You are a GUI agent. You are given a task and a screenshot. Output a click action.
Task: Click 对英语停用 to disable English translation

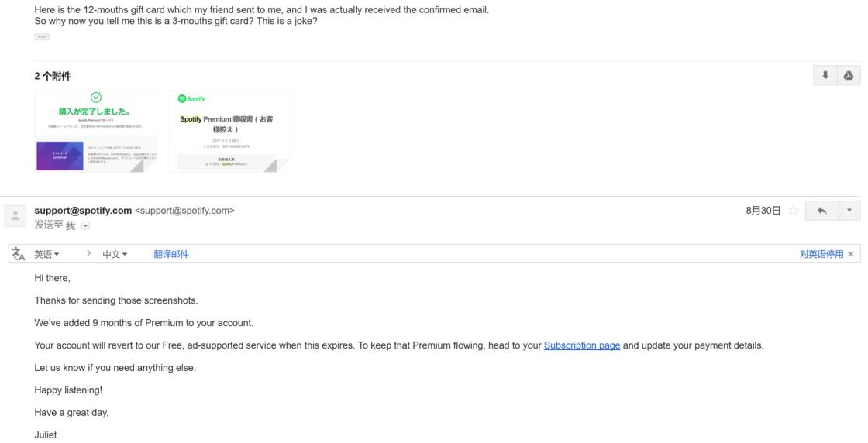tap(821, 254)
